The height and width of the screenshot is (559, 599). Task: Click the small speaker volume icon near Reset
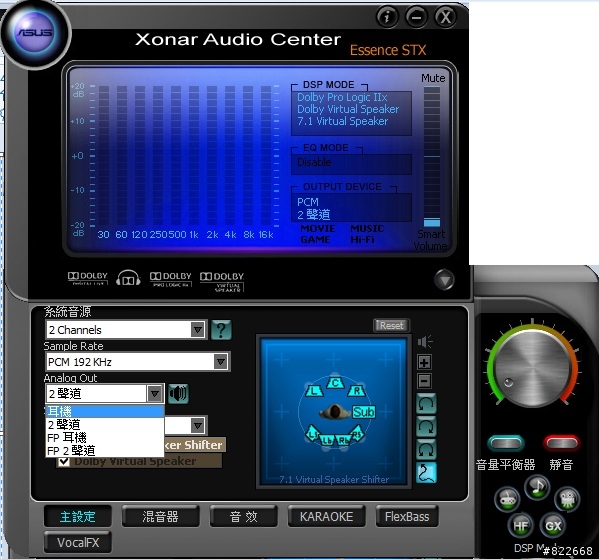pos(425,342)
